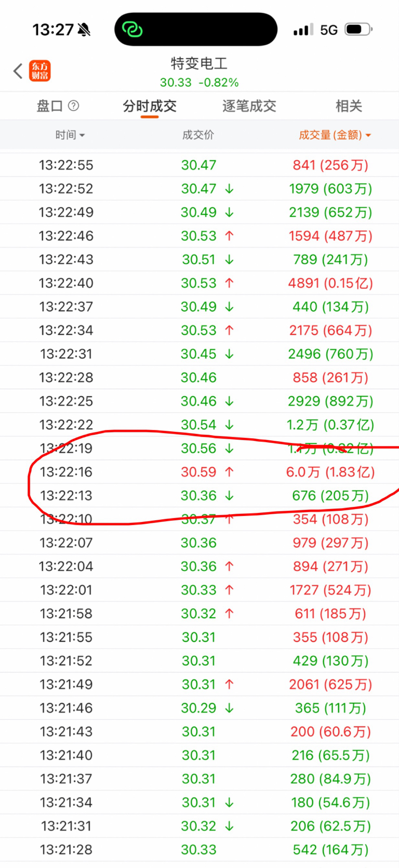
Task: Select the 200 (60.6万) volume cell
Action: pos(330,732)
